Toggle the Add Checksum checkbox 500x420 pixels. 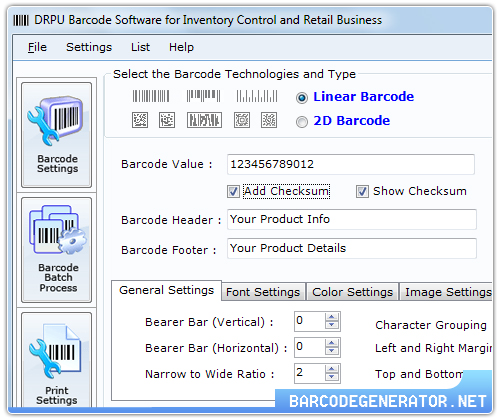233,192
